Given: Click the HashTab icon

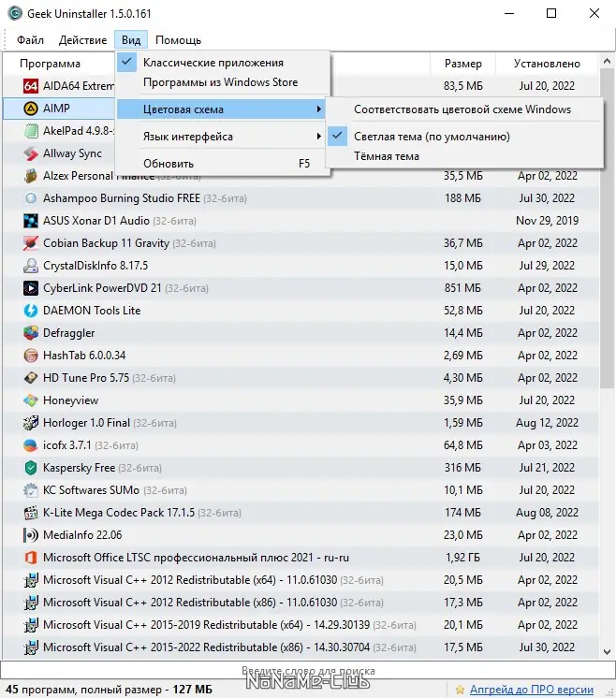Looking at the screenshot, I should [x=31, y=356].
